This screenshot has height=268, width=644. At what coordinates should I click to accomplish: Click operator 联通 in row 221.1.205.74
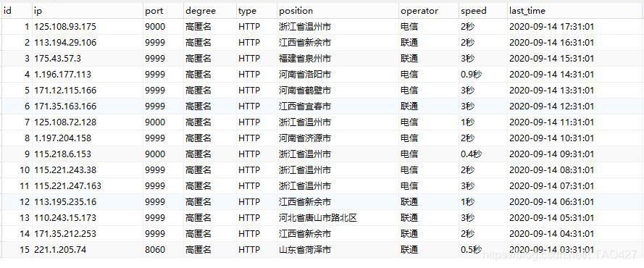pos(409,250)
